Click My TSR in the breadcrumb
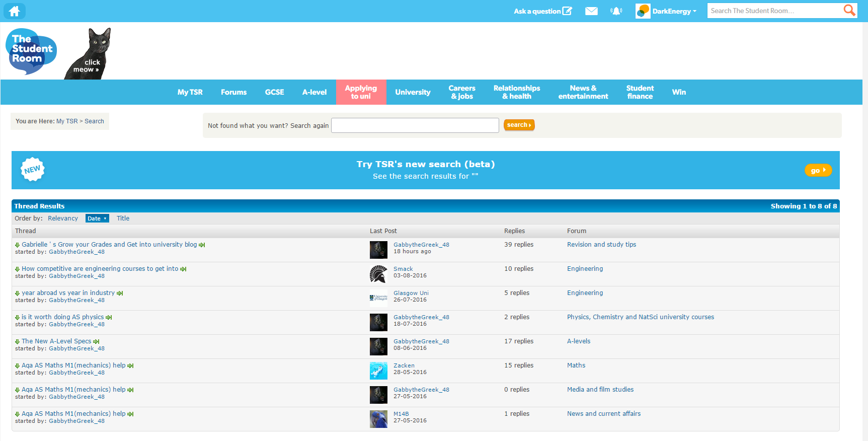 [x=67, y=121]
